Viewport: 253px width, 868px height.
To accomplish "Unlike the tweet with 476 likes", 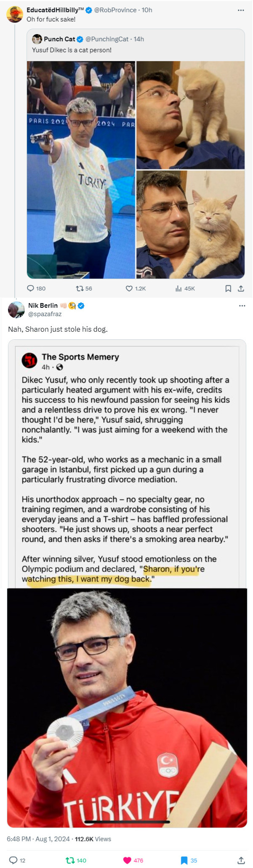I will [127, 860].
